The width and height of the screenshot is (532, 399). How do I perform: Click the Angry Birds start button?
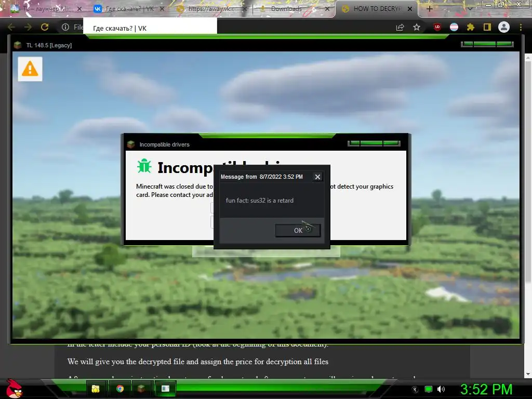tap(14, 388)
